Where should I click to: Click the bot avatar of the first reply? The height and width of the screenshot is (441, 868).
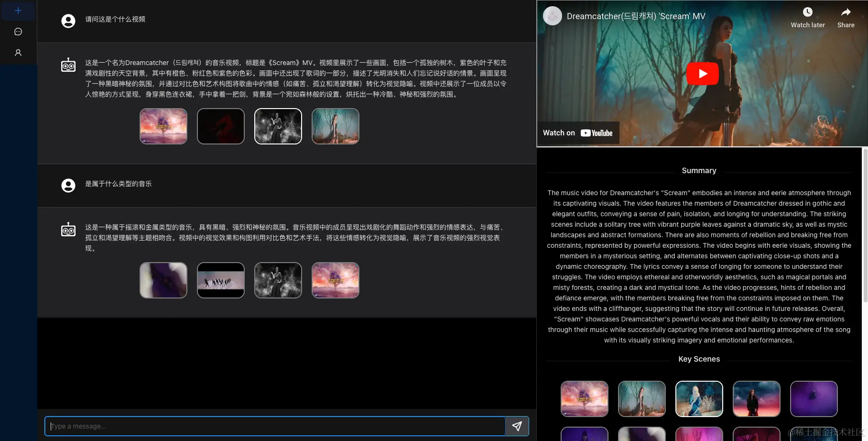(x=68, y=65)
